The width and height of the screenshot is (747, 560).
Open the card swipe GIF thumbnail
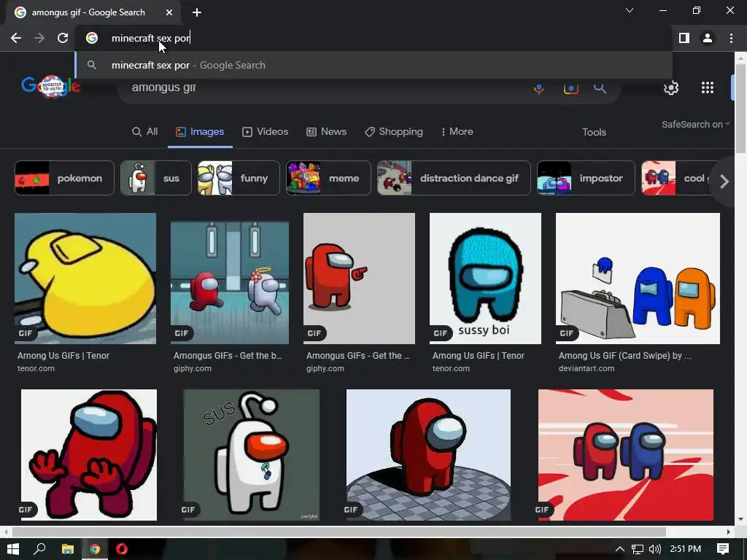(x=638, y=279)
